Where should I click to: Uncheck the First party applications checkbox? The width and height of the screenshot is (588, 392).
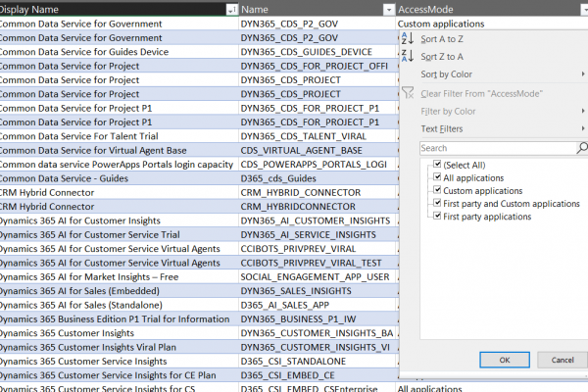(437, 216)
